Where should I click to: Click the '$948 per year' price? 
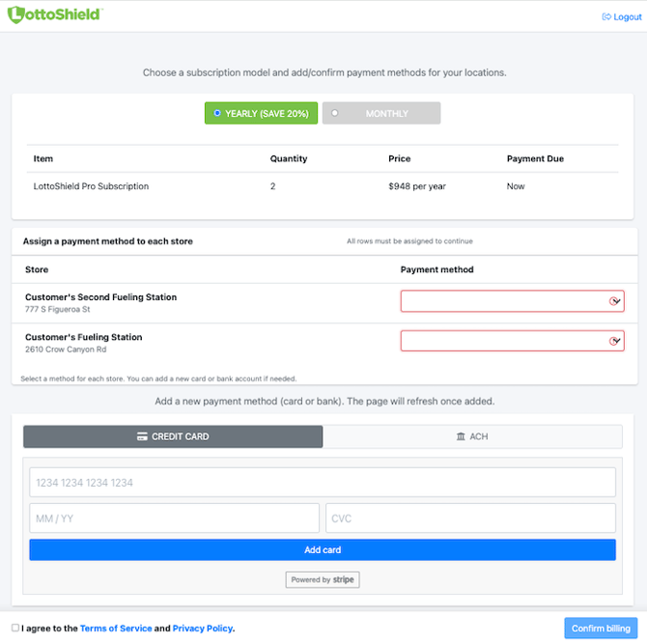tap(417, 186)
